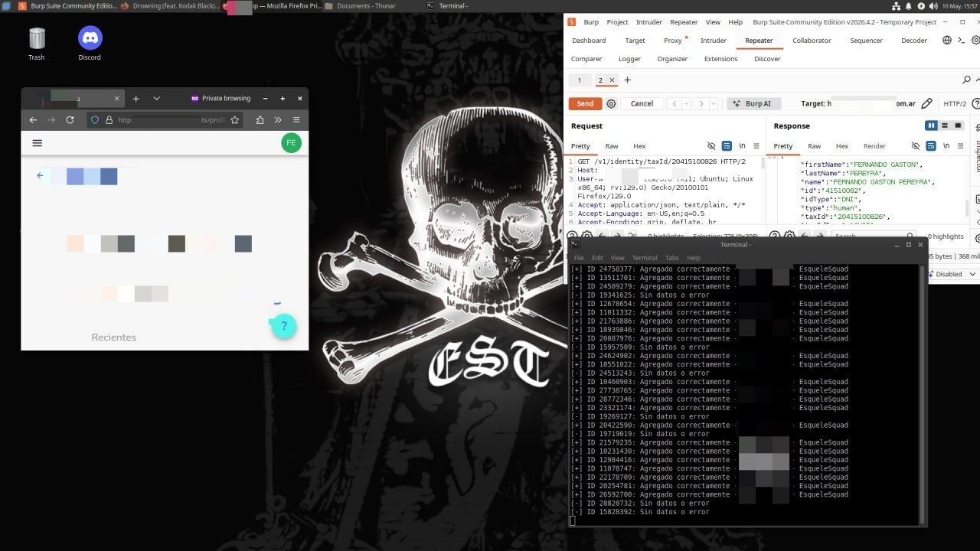Select the combined tabbed layout for Response view
Screen dimensions: 980x551
(958, 126)
